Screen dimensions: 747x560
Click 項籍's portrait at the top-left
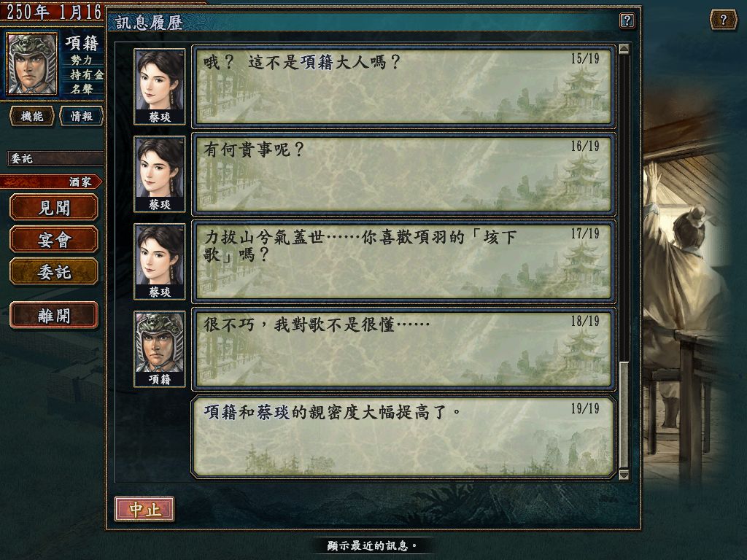(x=32, y=64)
